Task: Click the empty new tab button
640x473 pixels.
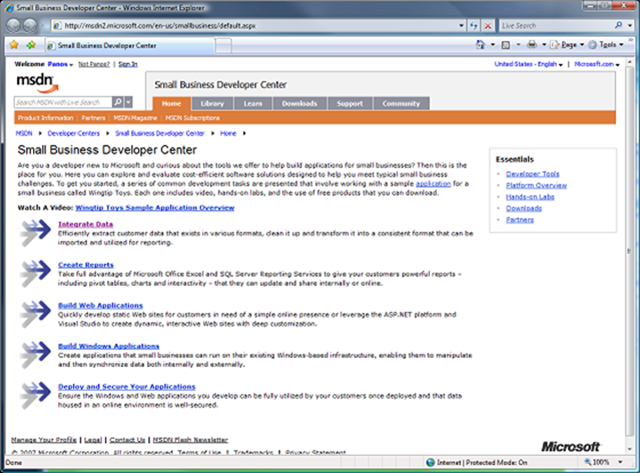Action: (223, 46)
